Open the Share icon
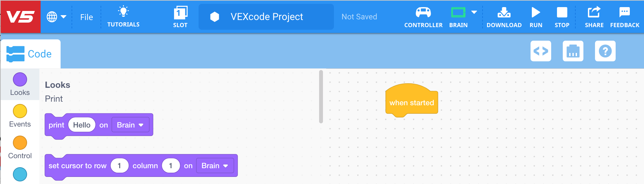The width and height of the screenshot is (644, 184). (x=594, y=13)
